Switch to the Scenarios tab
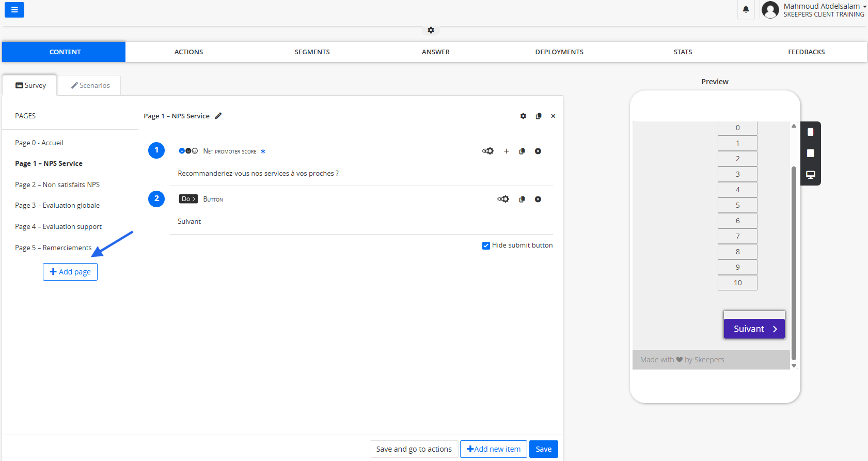The image size is (868, 461). coord(90,85)
